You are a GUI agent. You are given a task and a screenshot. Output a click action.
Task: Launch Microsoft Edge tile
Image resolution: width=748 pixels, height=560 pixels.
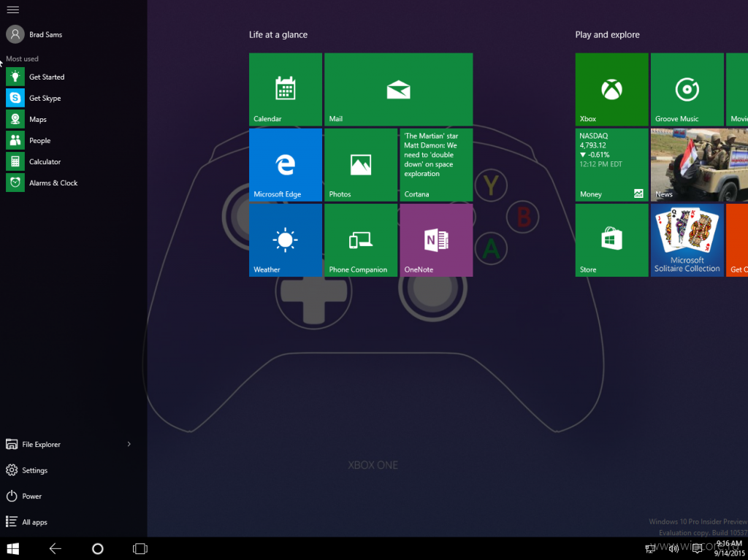[286, 164]
